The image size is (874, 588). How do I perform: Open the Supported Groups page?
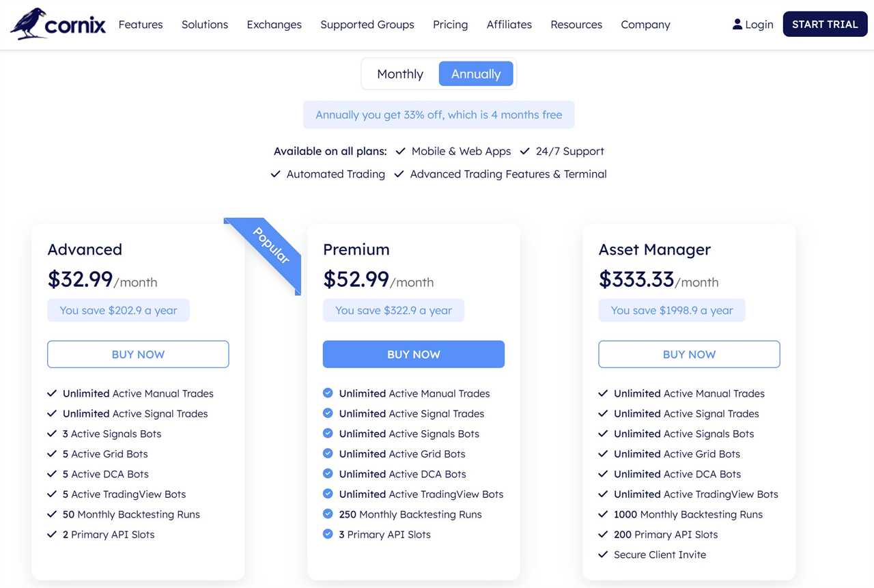pos(367,24)
